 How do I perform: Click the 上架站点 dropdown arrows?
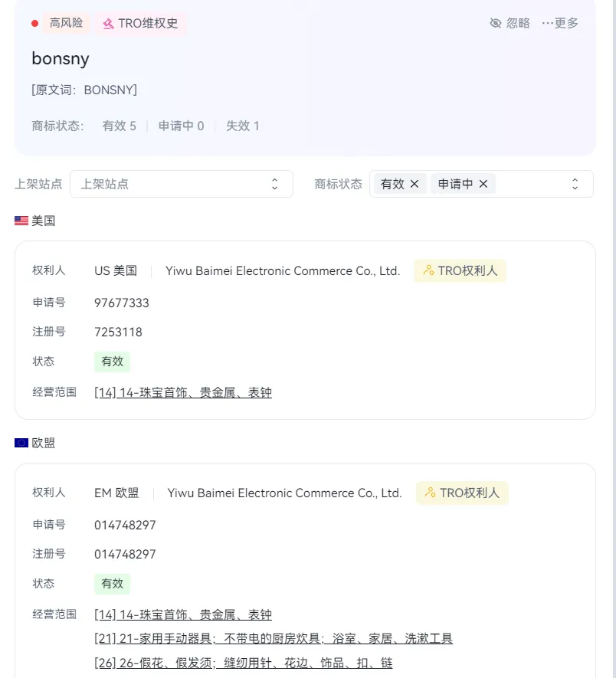click(274, 184)
